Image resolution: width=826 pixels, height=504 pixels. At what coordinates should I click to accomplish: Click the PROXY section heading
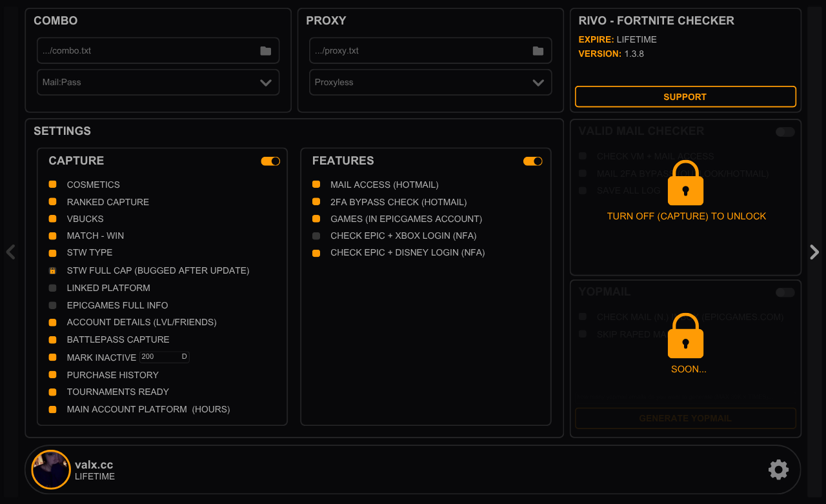point(326,21)
